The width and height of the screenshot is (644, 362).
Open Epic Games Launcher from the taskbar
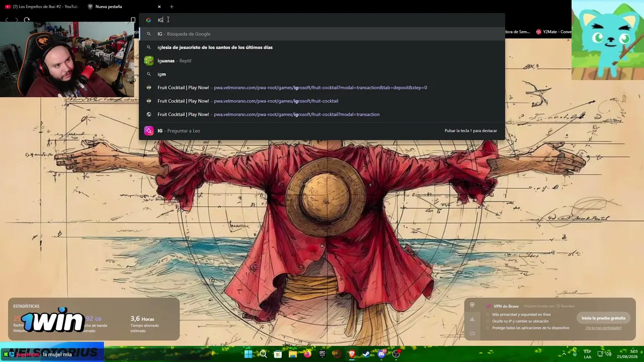(322, 354)
